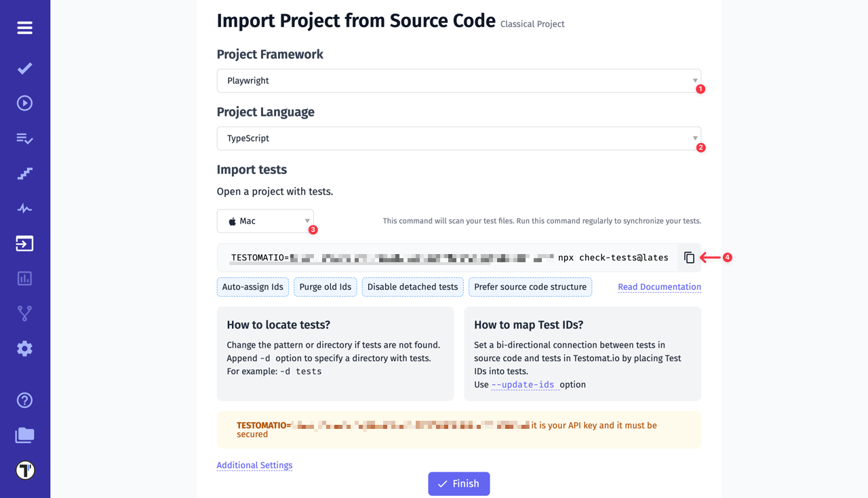Change operating system via the Mac dropdown
Screen dimensions: 868x498
[265, 220]
